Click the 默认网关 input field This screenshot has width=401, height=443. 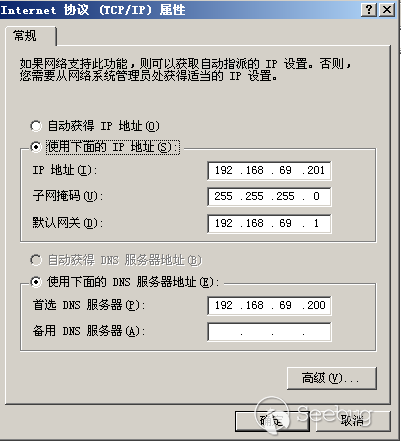[269, 223]
